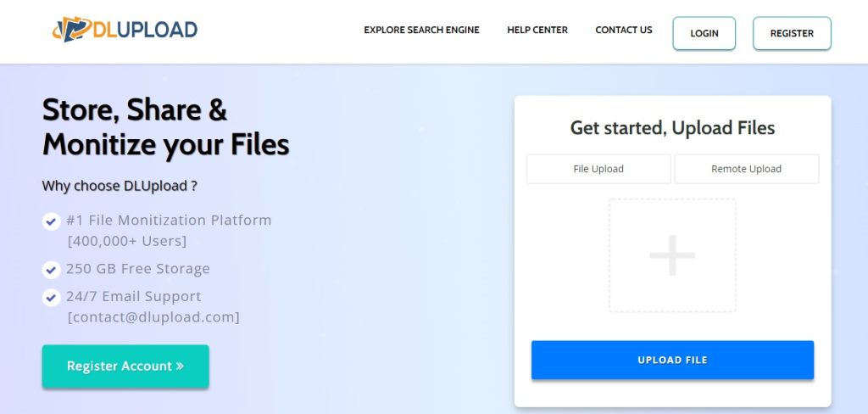
Task: Click the blue Upload File button
Action: coord(672,361)
